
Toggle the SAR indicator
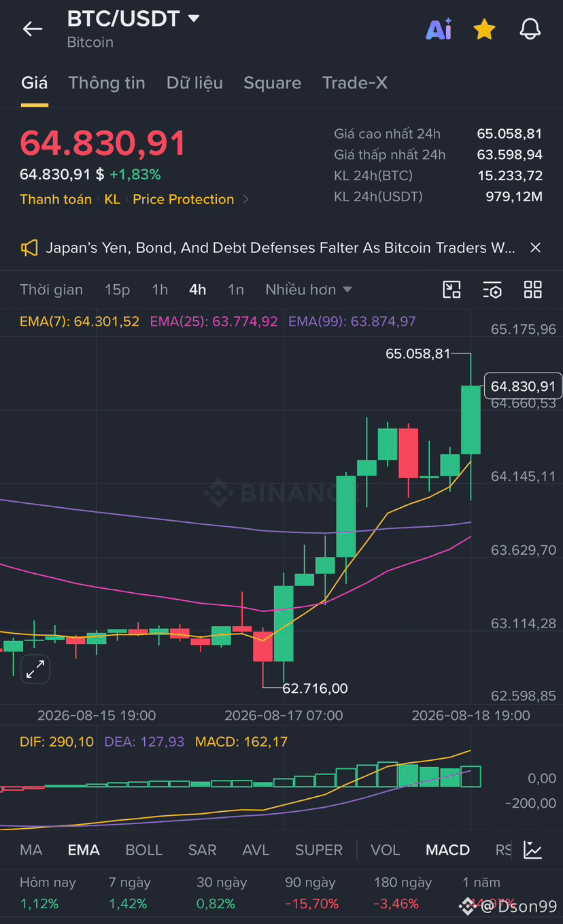203,850
